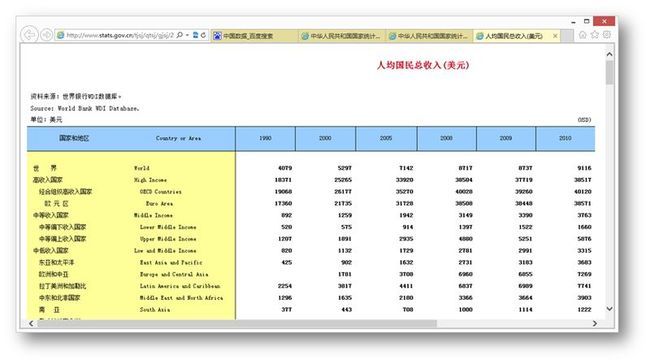
Task: Open the address bar autocomplete dropdown arrow
Action: (x=187, y=35)
